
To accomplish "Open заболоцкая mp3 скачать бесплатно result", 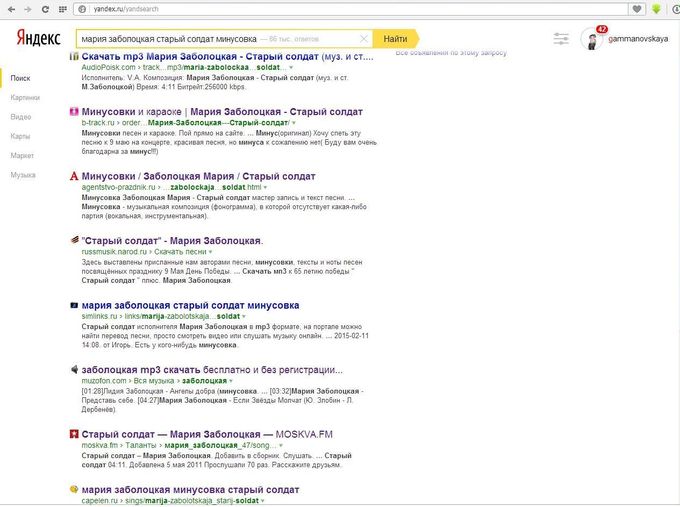I will [212, 370].
